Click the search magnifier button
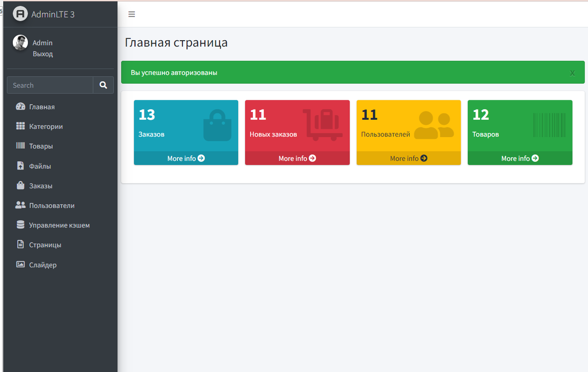The width and height of the screenshot is (588, 372). pyautogui.click(x=103, y=85)
